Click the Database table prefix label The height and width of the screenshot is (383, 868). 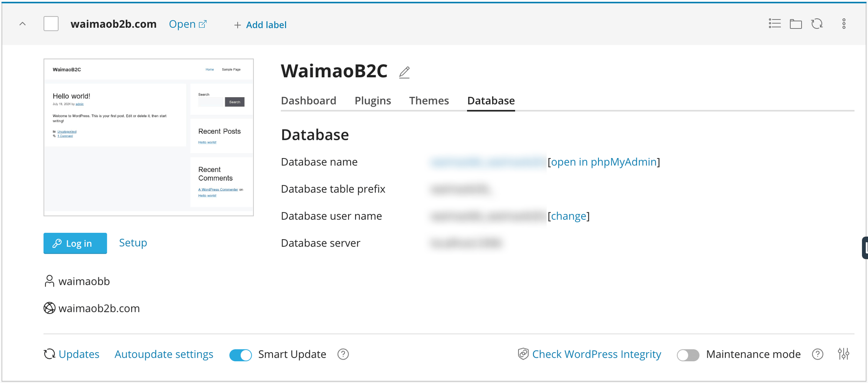(x=333, y=189)
